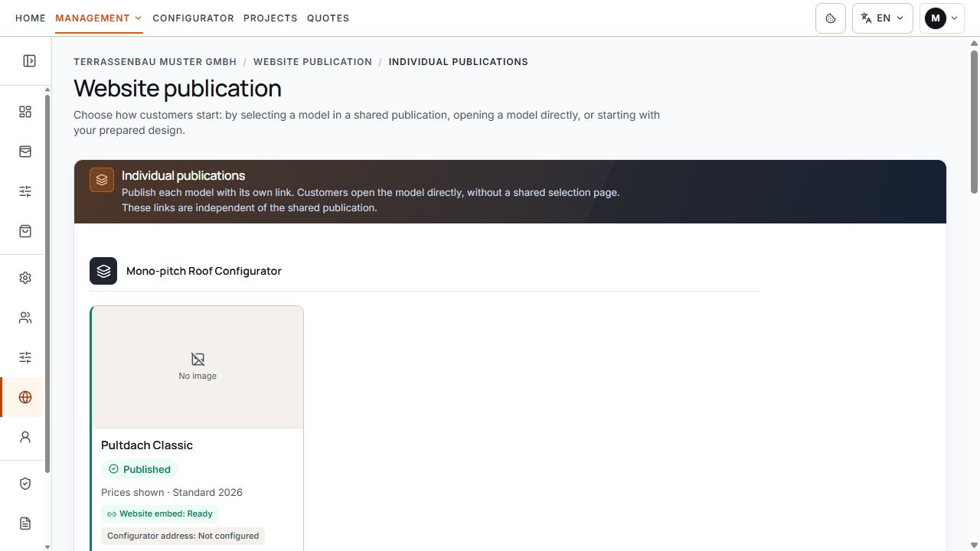Go to the Home menu item
The image size is (980, 551).
coord(31,18)
